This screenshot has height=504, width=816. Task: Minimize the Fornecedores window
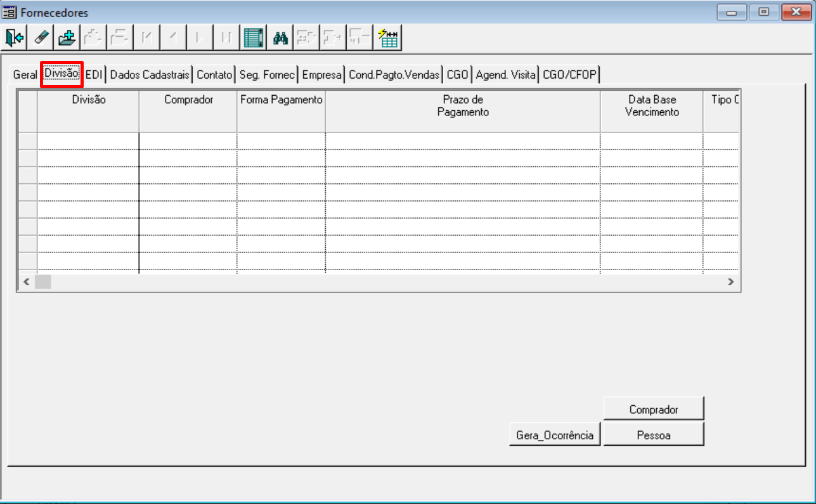pyautogui.click(x=732, y=12)
